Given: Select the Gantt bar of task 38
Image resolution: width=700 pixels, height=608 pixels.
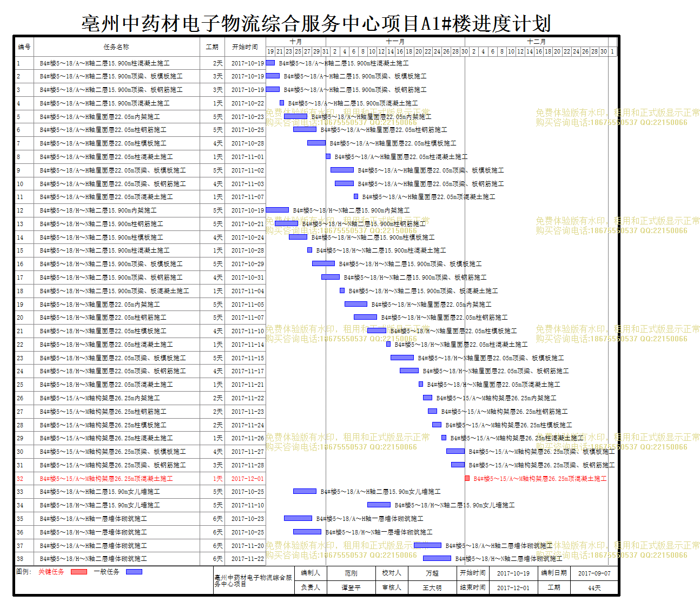Looking at the screenshot, I should coord(437,558).
